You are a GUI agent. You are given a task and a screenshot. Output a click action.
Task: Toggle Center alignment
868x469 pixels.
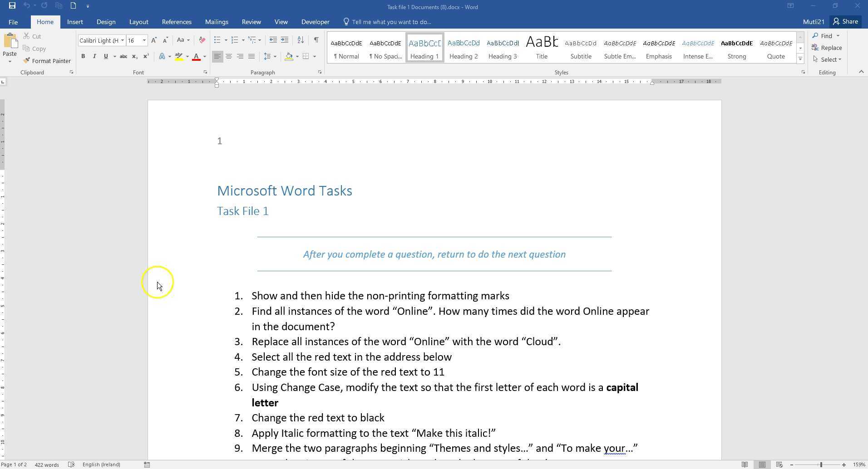[229, 56]
